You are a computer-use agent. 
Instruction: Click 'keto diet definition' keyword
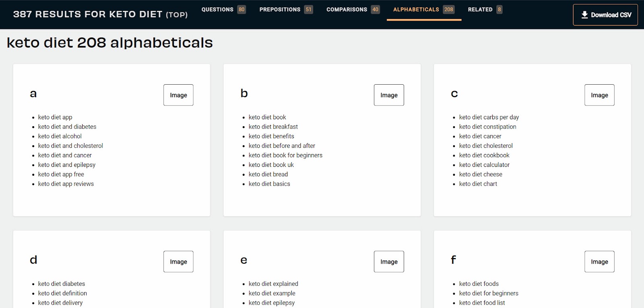(62, 293)
